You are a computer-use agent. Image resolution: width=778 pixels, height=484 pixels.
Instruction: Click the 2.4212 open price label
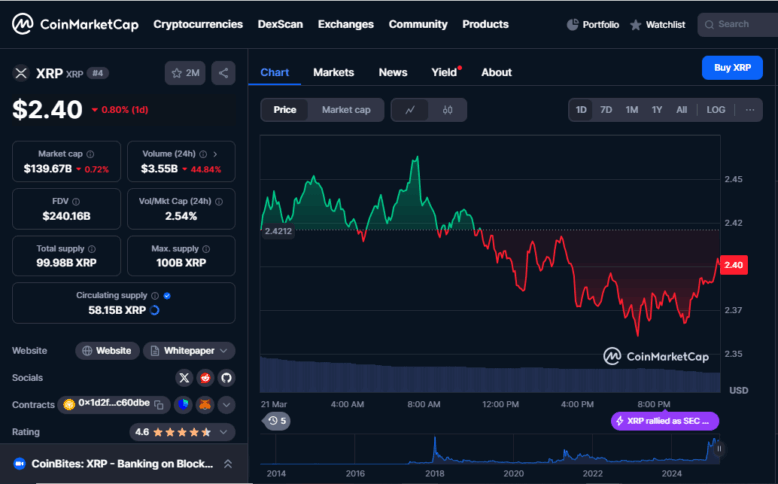pos(278,231)
